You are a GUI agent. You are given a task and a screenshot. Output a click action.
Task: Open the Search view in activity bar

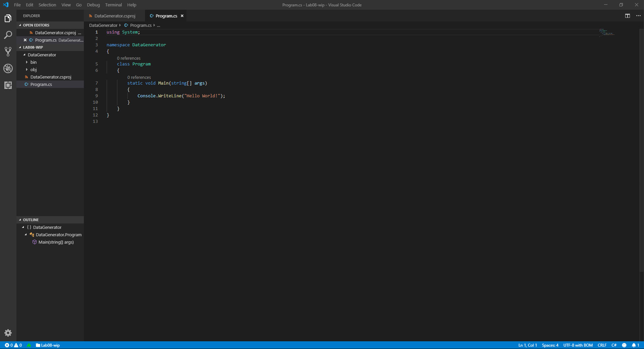click(8, 35)
